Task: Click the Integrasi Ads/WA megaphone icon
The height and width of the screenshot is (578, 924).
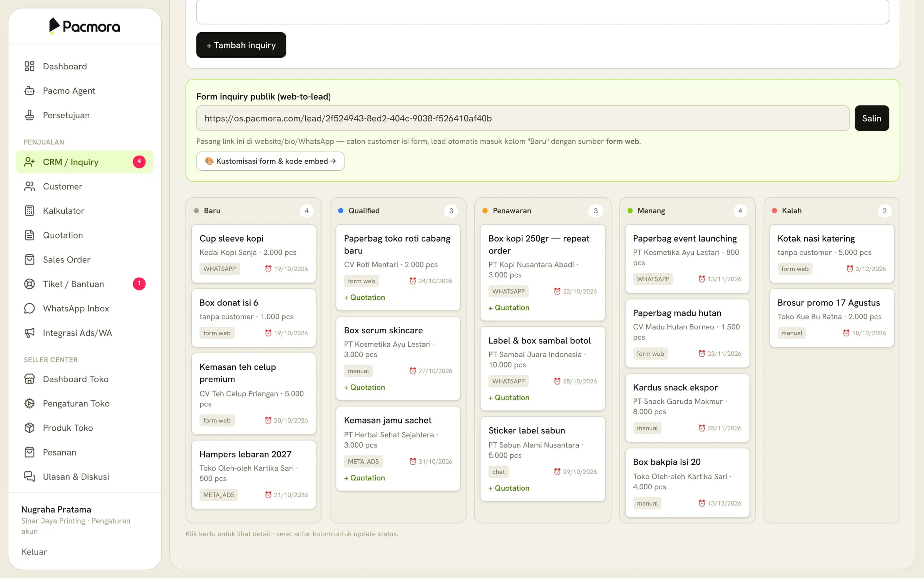Action: (30, 333)
